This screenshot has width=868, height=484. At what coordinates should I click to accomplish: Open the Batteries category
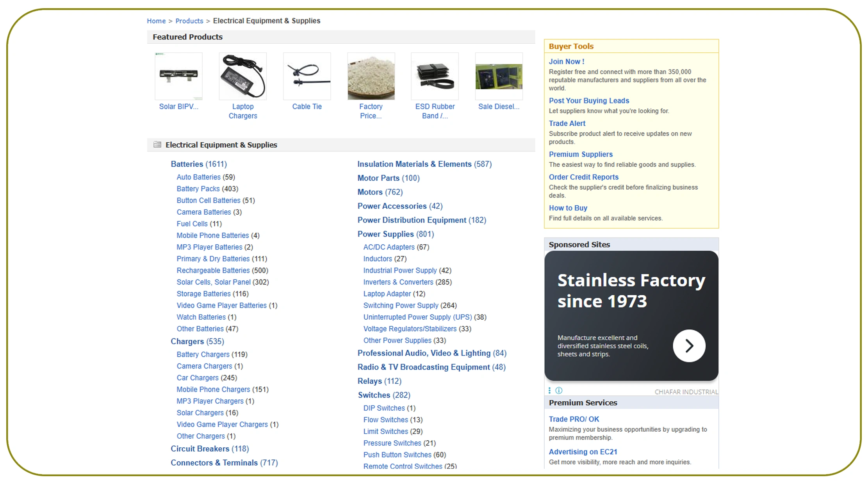(187, 164)
